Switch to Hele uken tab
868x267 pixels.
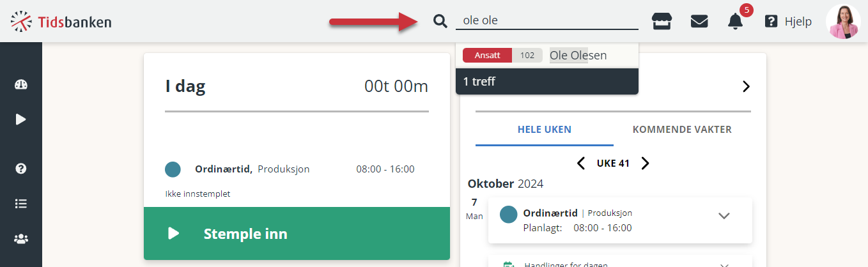pyautogui.click(x=545, y=130)
